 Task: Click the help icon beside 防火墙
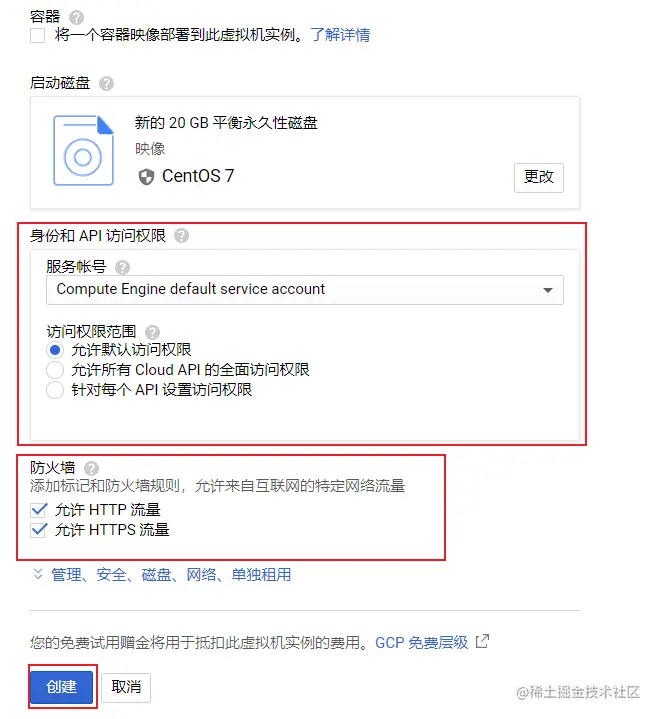pos(91,468)
